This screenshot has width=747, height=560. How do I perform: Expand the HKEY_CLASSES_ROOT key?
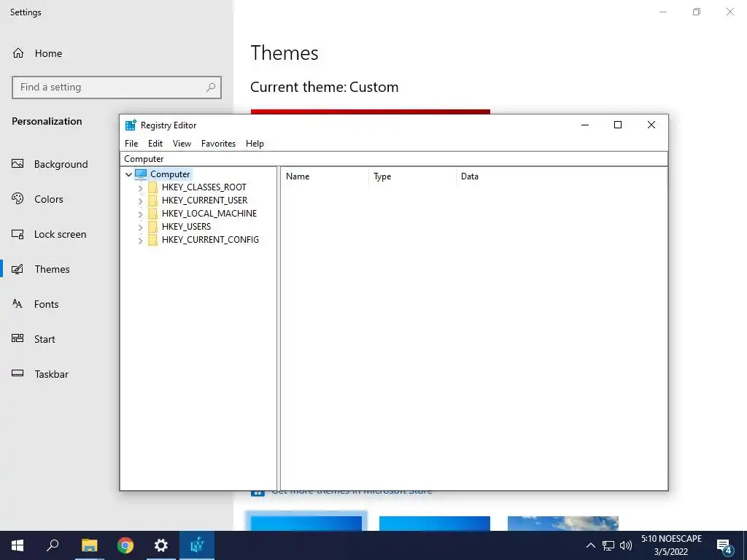[140, 187]
